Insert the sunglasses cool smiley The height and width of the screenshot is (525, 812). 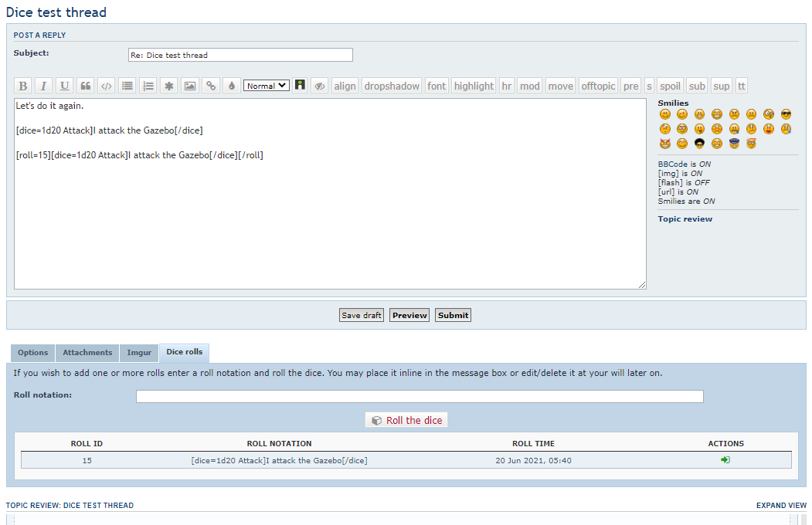[786, 114]
